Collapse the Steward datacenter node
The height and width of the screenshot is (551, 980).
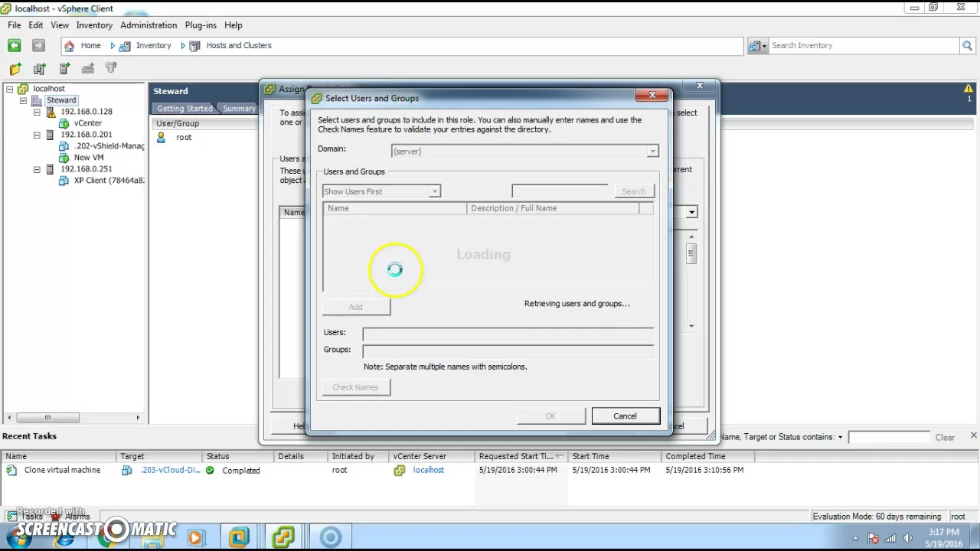[x=23, y=100]
